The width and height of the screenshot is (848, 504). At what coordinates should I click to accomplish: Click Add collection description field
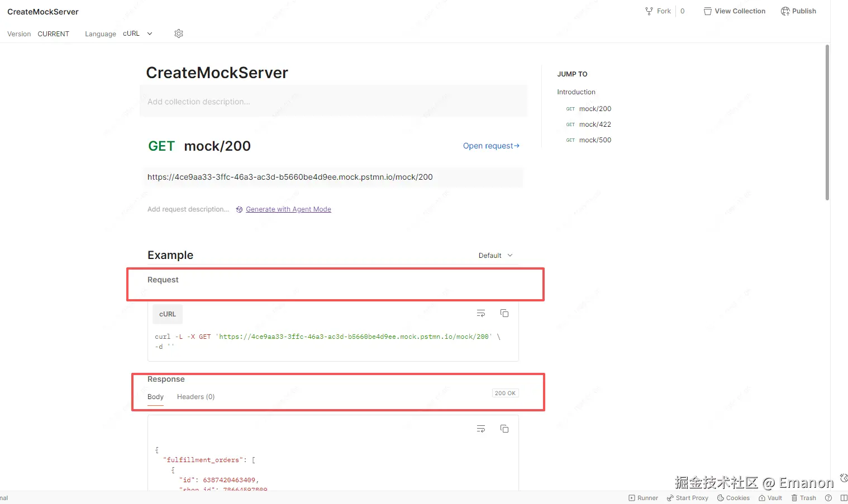tap(333, 102)
